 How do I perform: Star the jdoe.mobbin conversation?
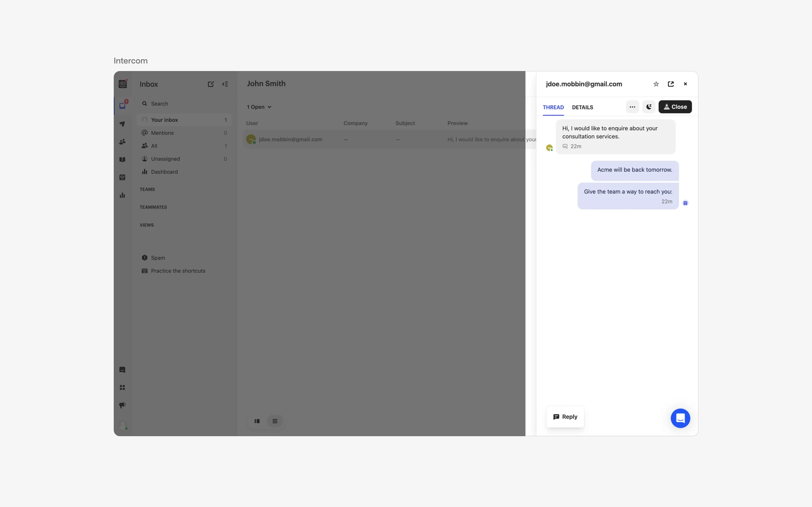656,84
